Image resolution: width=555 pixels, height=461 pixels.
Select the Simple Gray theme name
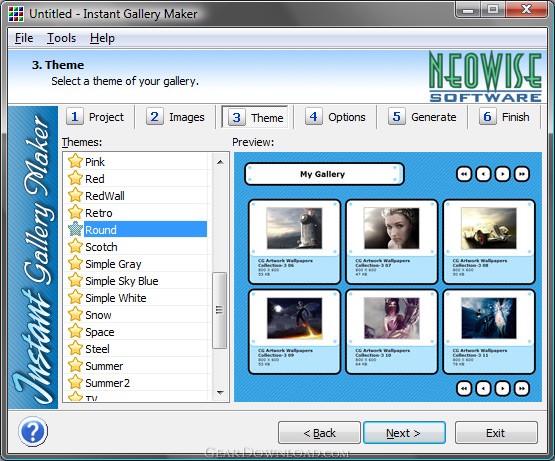[113, 264]
